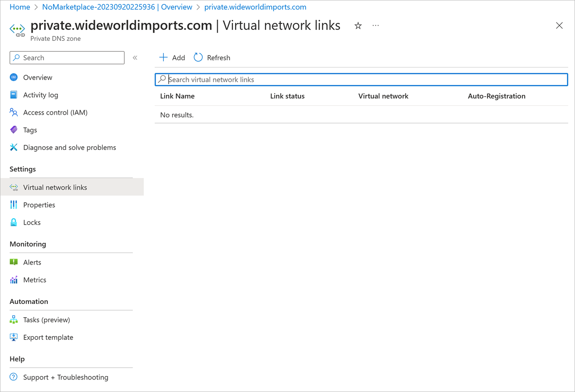Screen dimensions: 575x392
Task: Select Virtual network links in Settings
Action: point(55,187)
